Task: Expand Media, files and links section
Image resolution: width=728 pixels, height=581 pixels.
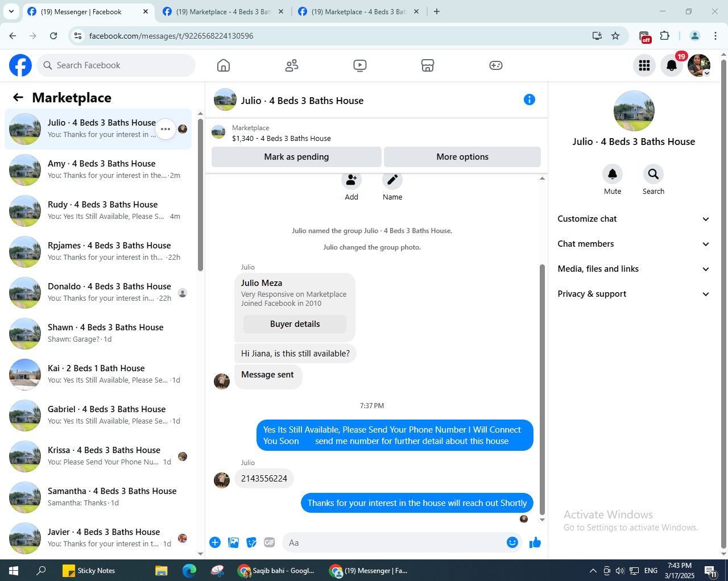Action: pos(633,269)
